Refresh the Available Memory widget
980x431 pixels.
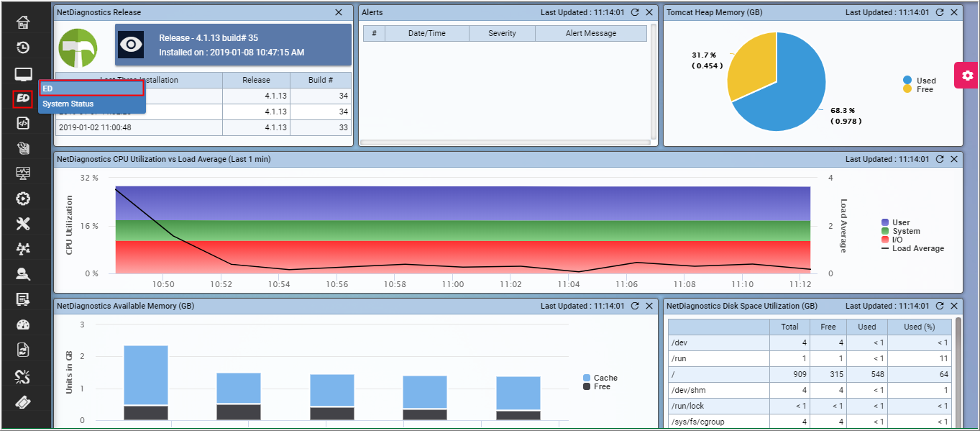(x=635, y=306)
